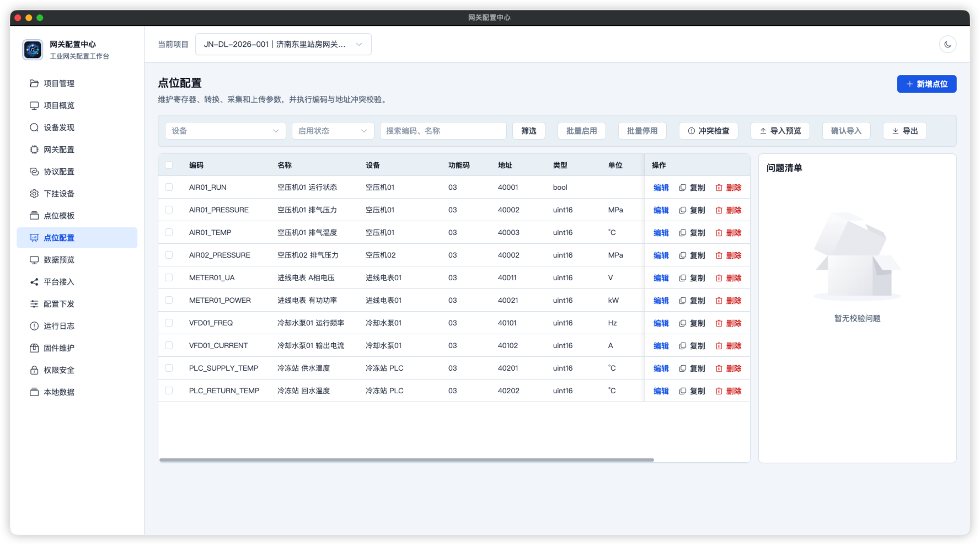Open the 启用状态 filter dropdown
This screenshot has height=545, width=980.
(333, 131)
